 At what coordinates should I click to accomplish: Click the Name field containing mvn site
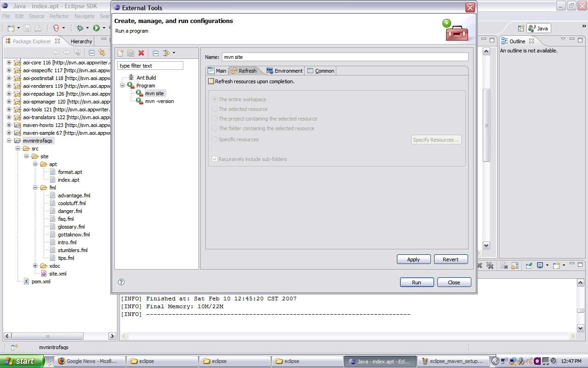click(x=345, y=57)
